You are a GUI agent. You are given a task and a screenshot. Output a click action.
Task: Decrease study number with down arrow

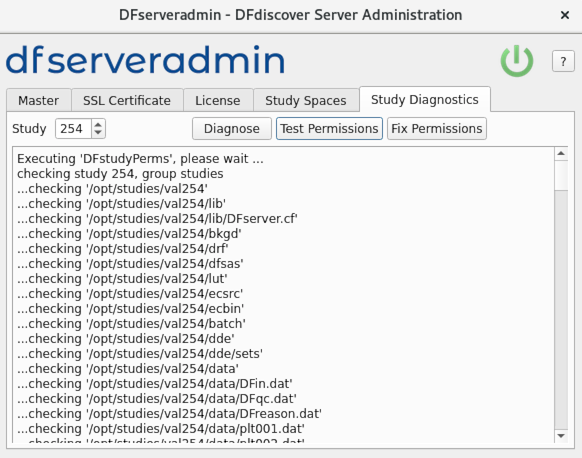tap(98, 133)
